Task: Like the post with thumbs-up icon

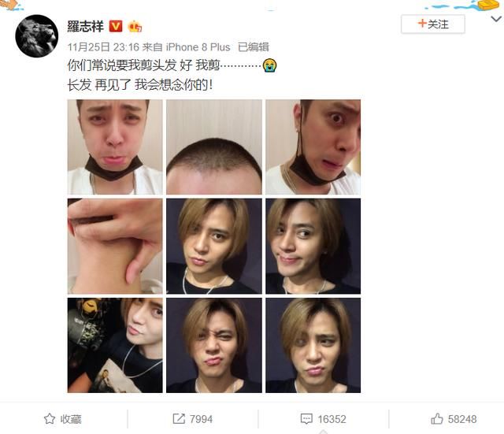Action: coord(437,418)
